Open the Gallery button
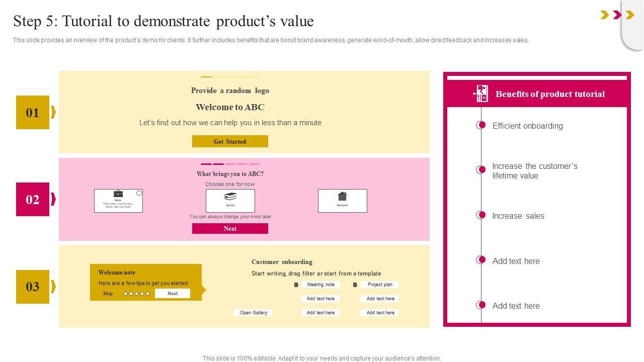 [253, 313]
